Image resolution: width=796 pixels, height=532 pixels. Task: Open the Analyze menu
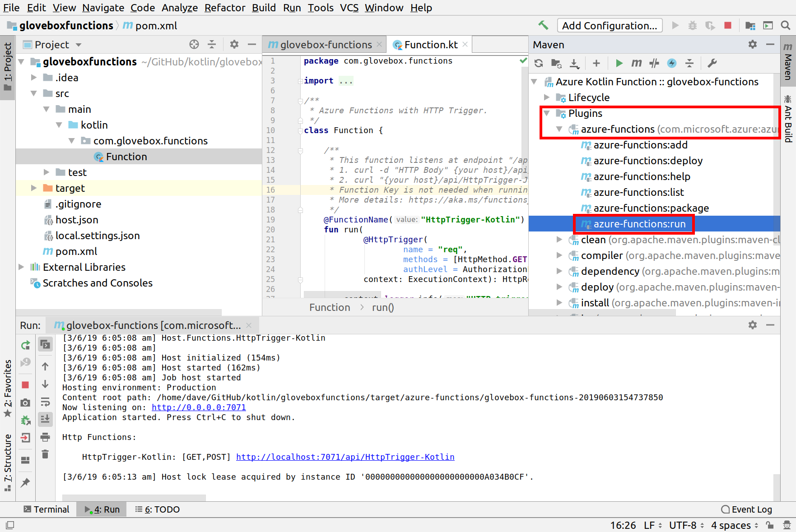click(x=180, y=8)
